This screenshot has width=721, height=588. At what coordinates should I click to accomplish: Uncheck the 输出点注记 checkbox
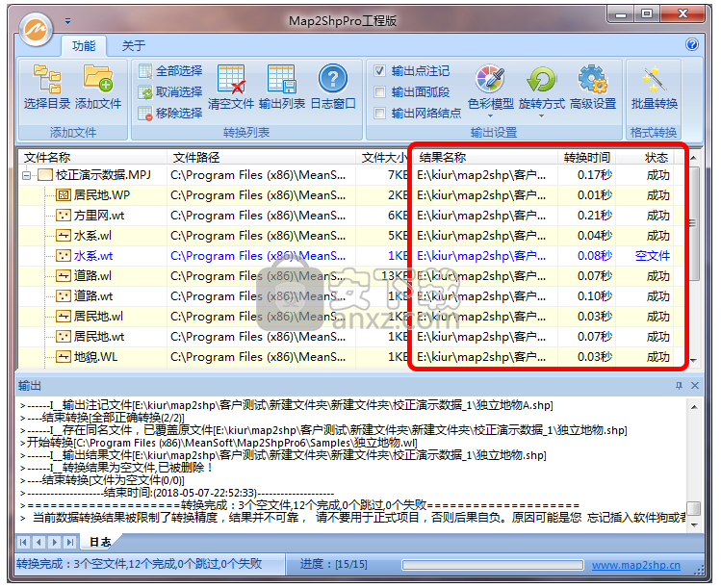[379, 71]
